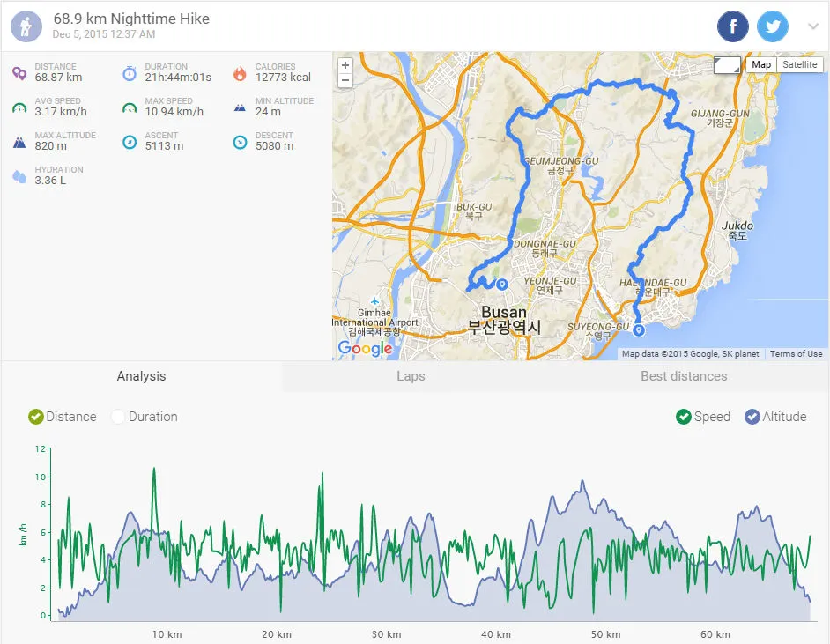Open the Laps tab
Viewport: 830px width, 644px height.
point(411,376)
